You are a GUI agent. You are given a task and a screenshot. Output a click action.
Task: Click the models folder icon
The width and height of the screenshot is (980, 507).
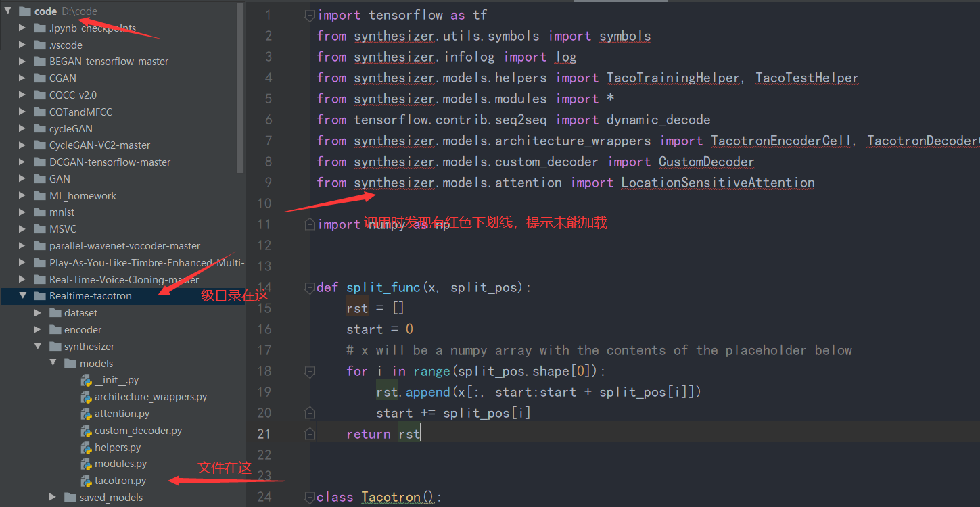coord(70,363)
